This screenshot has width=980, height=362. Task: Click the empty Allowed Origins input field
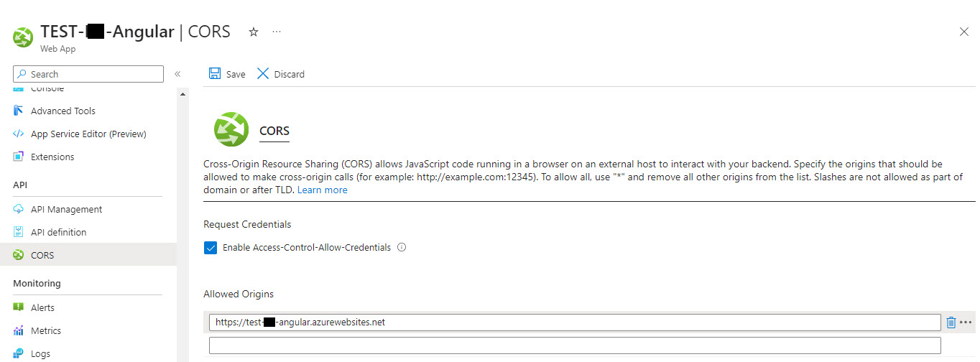(575, 345)
